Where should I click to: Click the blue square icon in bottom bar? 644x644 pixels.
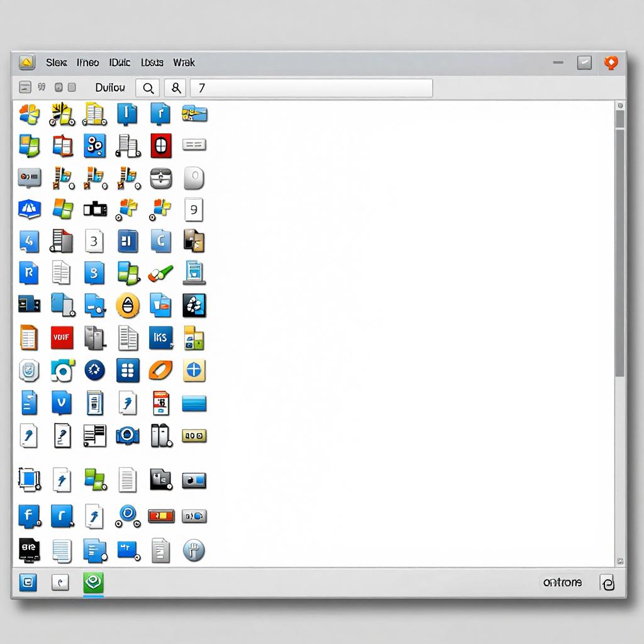click(28, 582)
